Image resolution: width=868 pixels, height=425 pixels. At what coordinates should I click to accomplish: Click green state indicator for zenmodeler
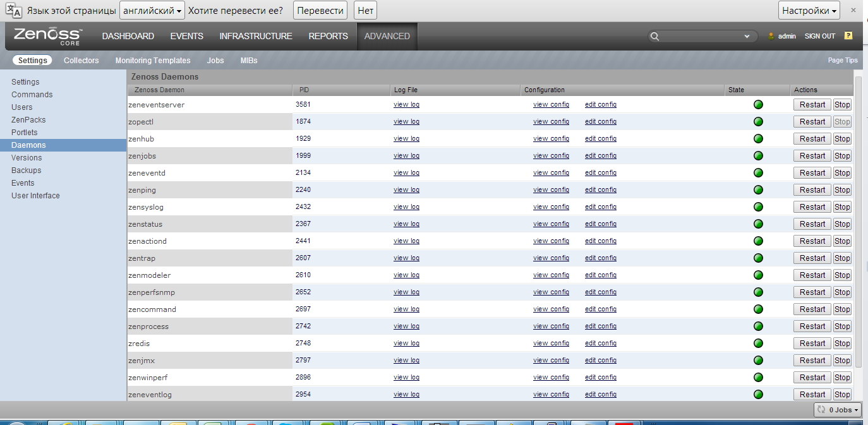pos(758,275)
